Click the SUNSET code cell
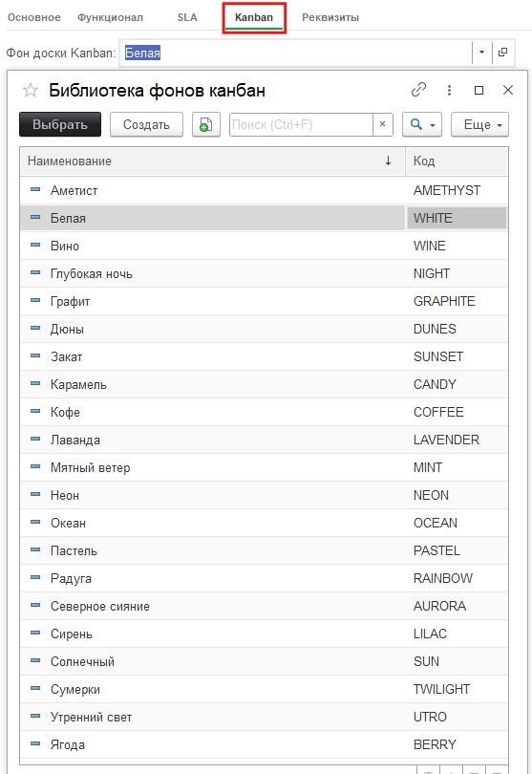The height and width of the screenshot is (774, 532). [x=457, y=355]
